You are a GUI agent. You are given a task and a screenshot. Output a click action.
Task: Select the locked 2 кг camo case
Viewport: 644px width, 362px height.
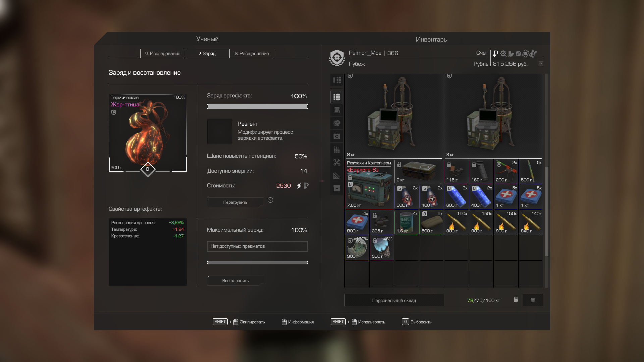[419, 171]
